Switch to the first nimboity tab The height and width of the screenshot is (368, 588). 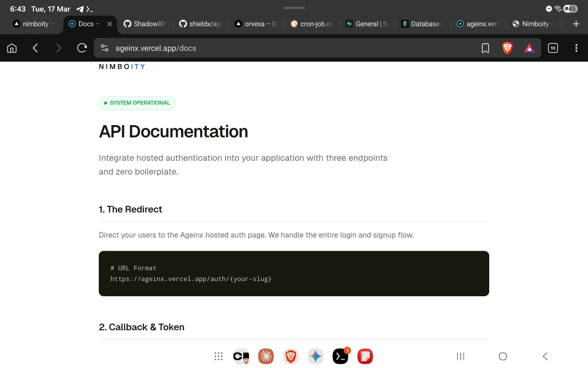(34, 24)
